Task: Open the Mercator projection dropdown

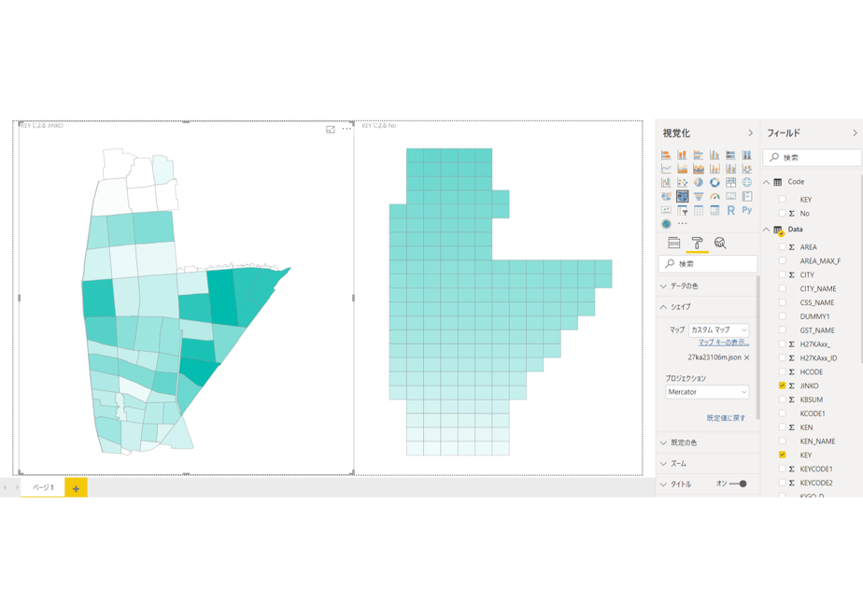Action: [707, 392]
